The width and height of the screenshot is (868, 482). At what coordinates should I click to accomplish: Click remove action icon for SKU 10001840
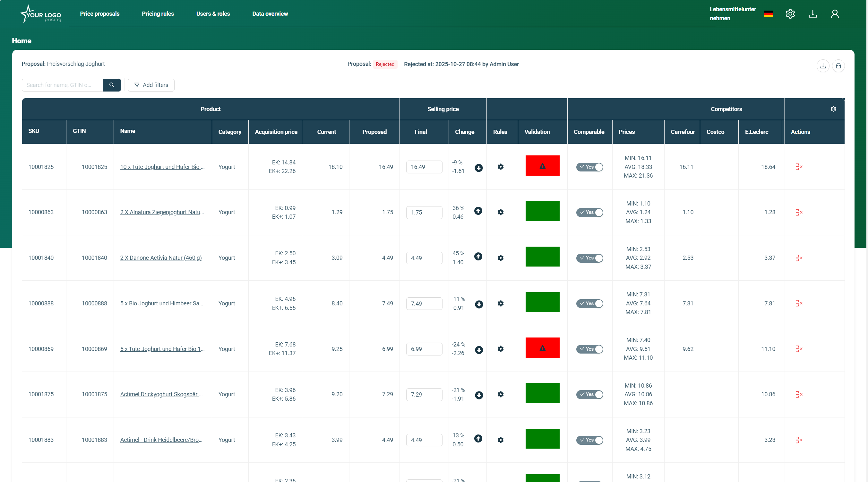click(x=799, y=258)
